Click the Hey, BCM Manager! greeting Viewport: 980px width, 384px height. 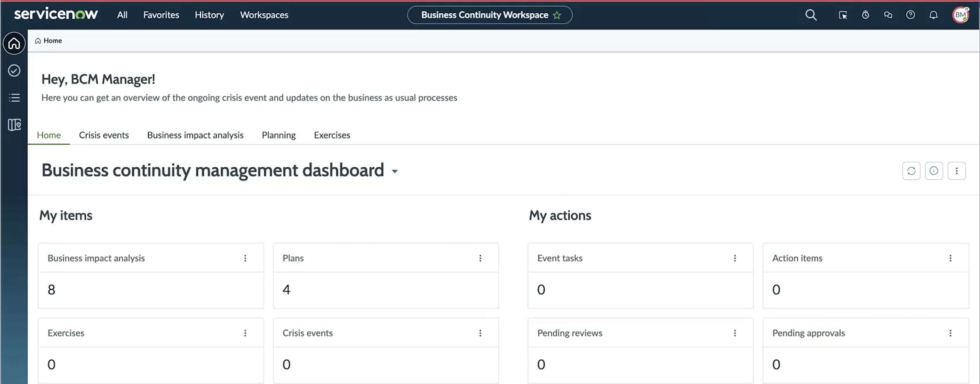coord(98,79)
